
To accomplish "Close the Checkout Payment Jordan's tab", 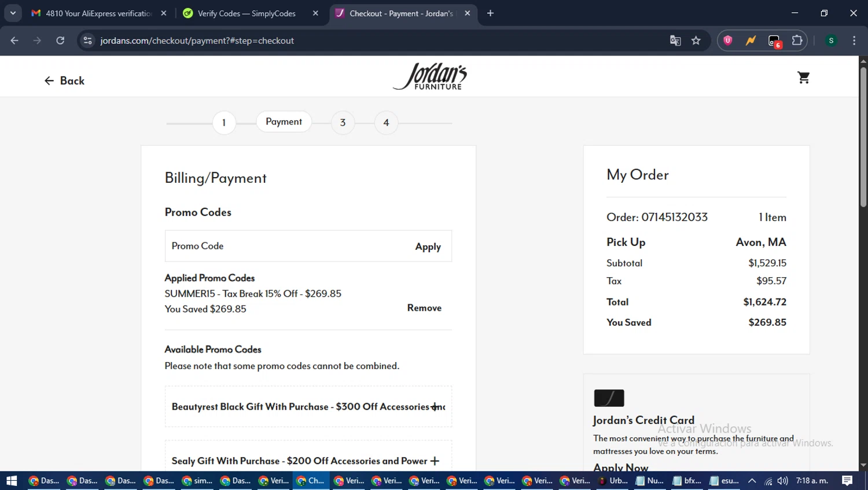I will [467, 13].
